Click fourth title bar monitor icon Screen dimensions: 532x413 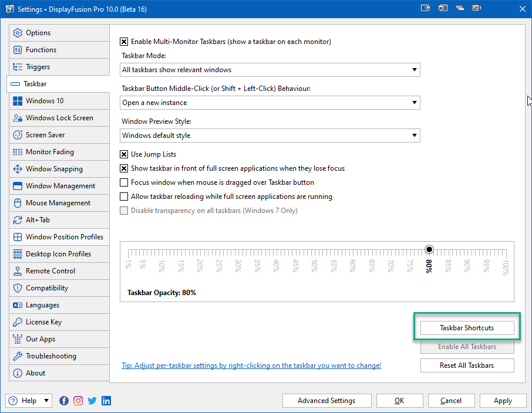coord(477,8)
